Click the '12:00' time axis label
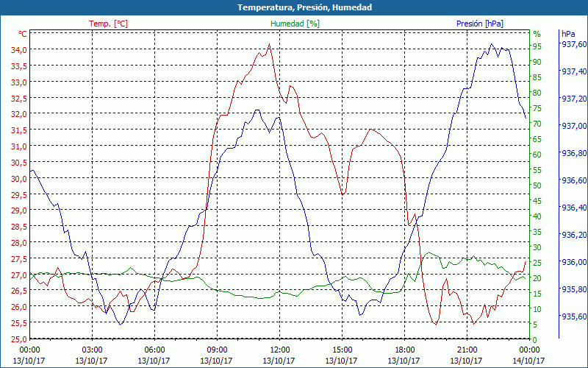The height and width of the screenshot is (368, 588). (x=280, y=350)
